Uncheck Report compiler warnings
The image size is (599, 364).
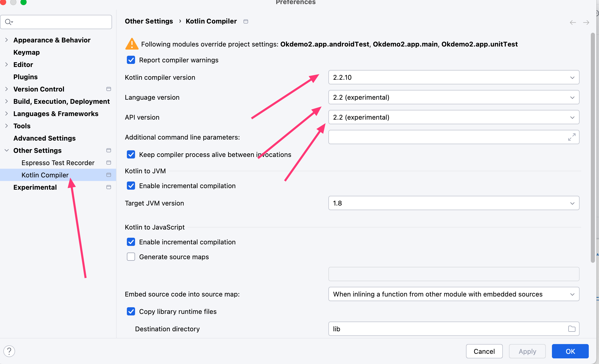coord(131,60)
